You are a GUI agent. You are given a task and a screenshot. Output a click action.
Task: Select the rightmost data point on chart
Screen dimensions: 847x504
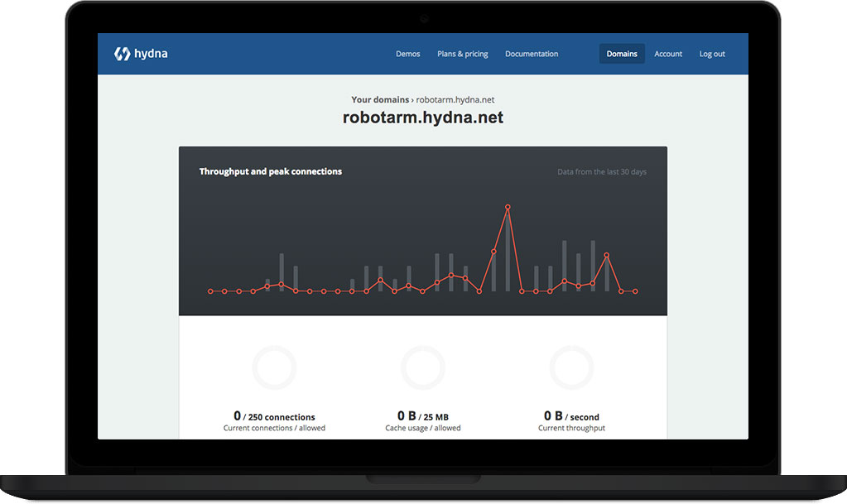(635, 291)
